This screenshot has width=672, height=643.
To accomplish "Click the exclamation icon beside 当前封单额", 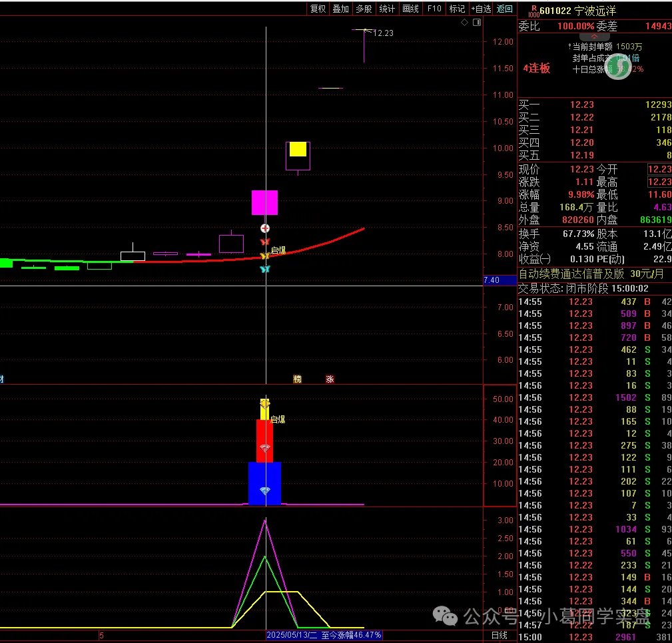I will (x=570, y=47).
